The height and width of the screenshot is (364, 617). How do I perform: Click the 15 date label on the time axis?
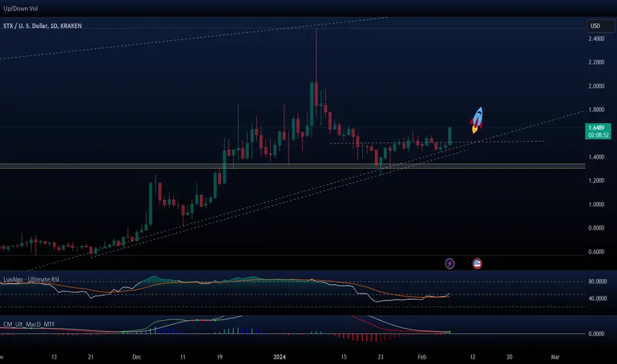click(x=344, y=357)
